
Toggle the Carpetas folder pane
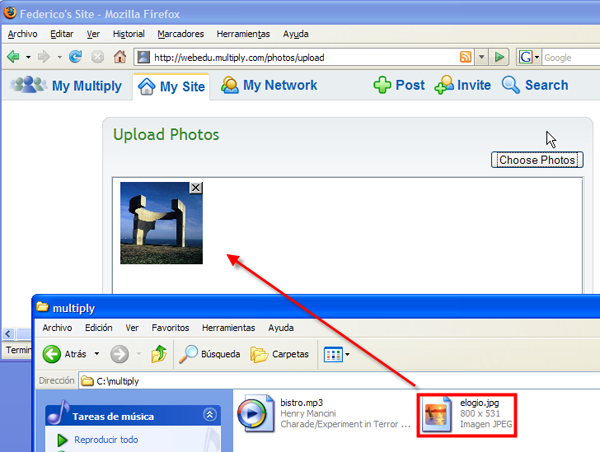(x=279, y=354)
